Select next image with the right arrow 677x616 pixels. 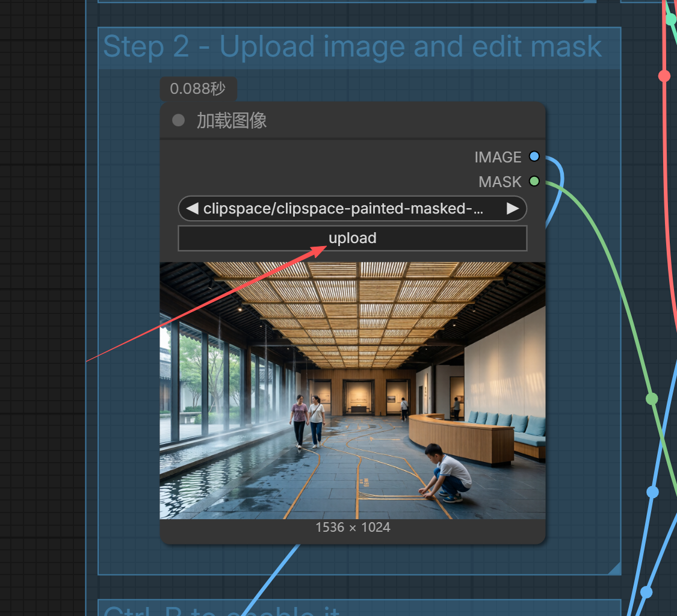[513, 209]
